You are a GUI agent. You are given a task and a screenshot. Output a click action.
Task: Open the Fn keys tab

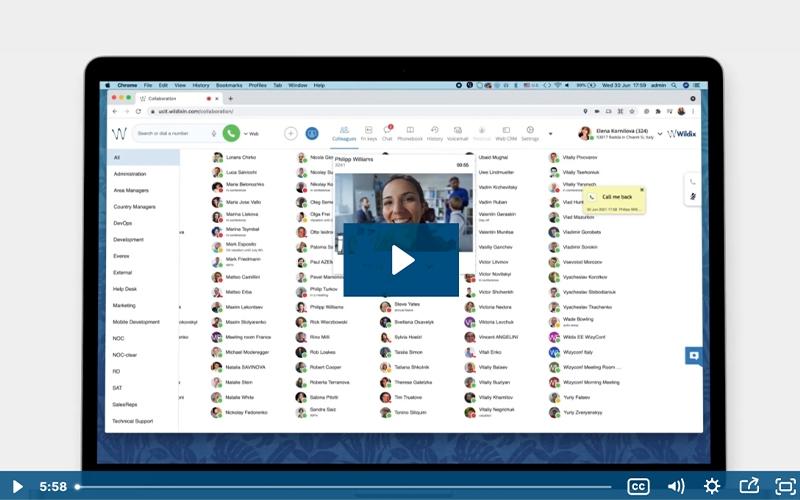368,134
